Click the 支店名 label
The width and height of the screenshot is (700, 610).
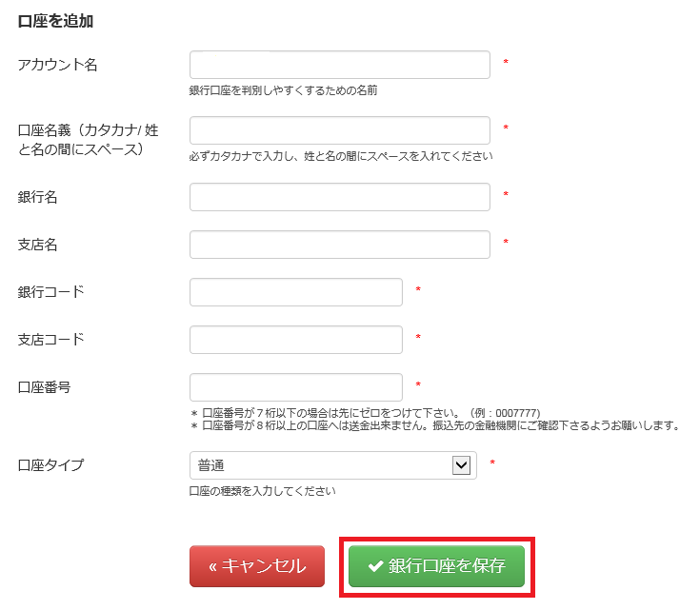38,245
